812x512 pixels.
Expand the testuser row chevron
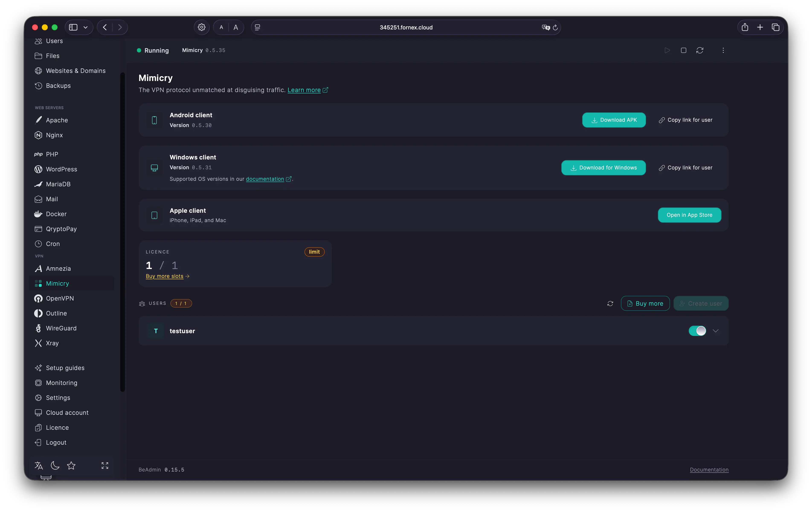(x=716, y=331)
